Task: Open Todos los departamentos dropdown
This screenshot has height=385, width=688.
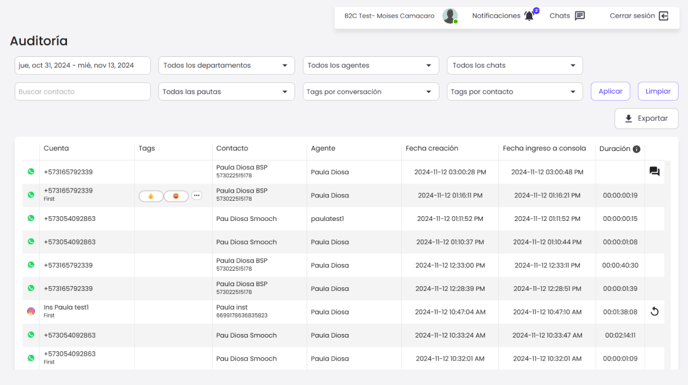Action: (226, 65)
